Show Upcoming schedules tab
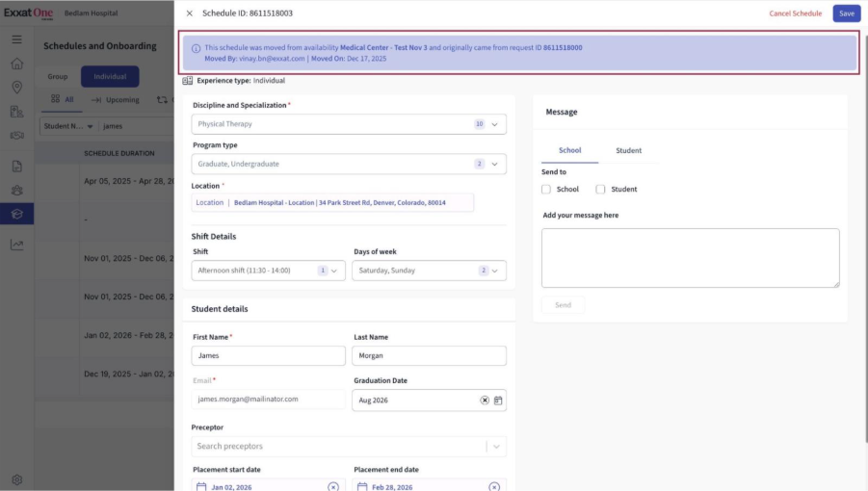This screenshot has width=868, height=491. click(x=116, y=99)
